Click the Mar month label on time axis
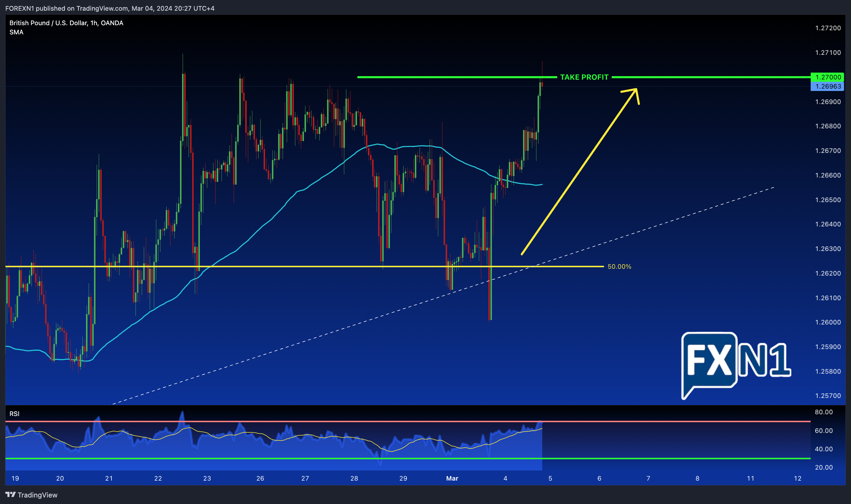This screenshot has height=504, width=851. (452, 478)
